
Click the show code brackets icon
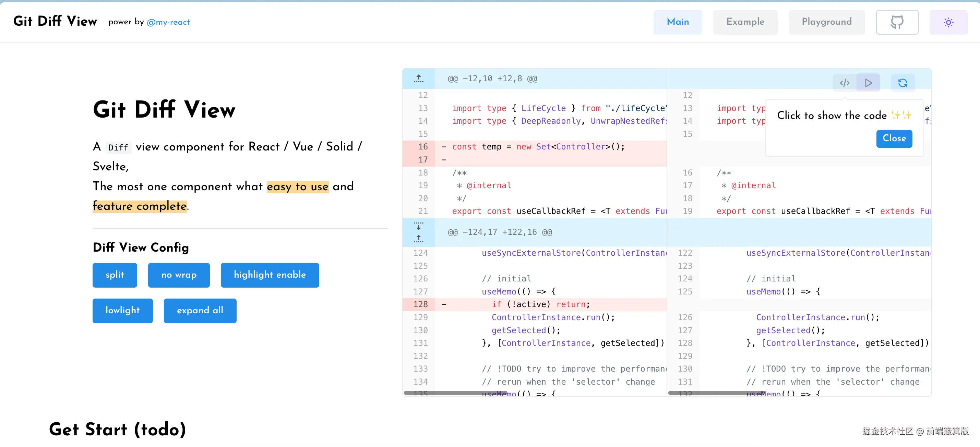coord(845,83)
